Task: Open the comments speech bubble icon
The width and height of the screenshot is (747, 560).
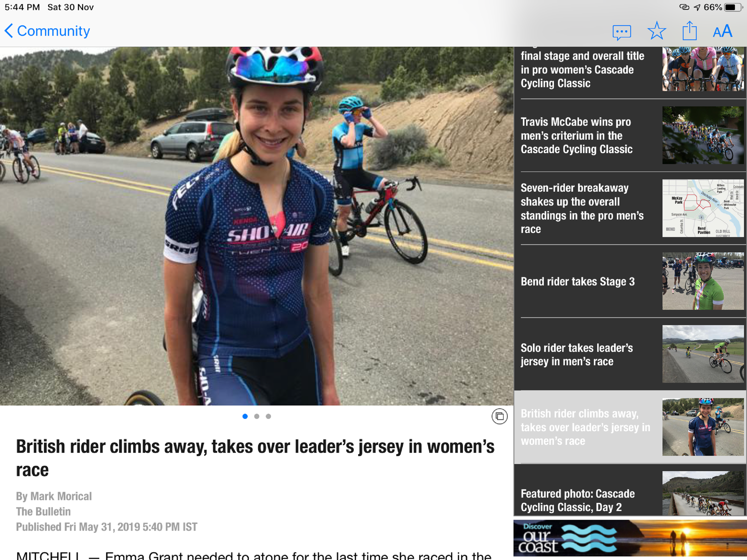Action: (621, 33)
